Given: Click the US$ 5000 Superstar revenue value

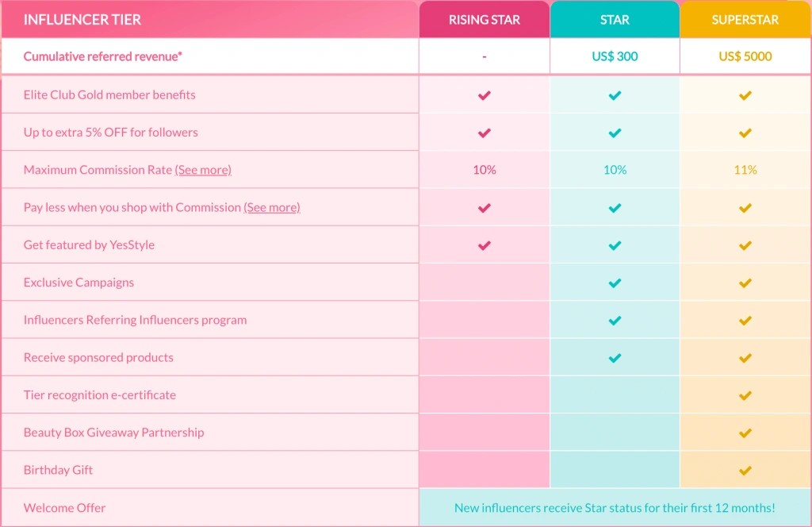Looking at the screenshot, I should pyautogui.click(x=745, y=56).
